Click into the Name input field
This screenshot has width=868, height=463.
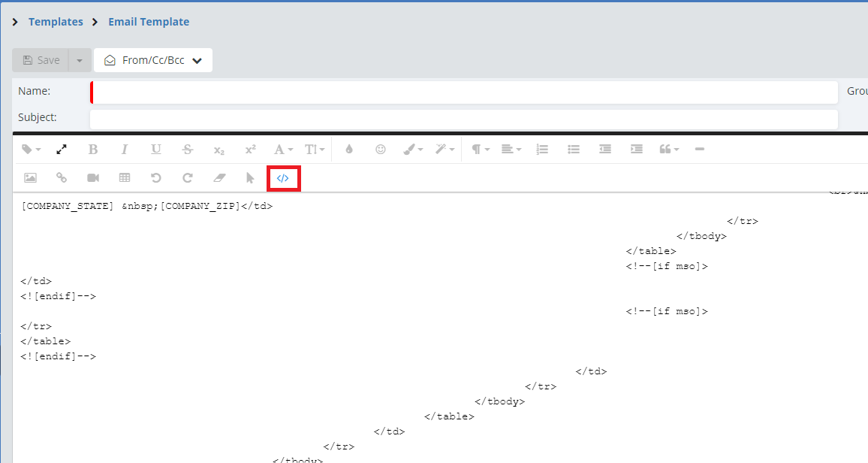pyautogui.click(x=463, y=92)
